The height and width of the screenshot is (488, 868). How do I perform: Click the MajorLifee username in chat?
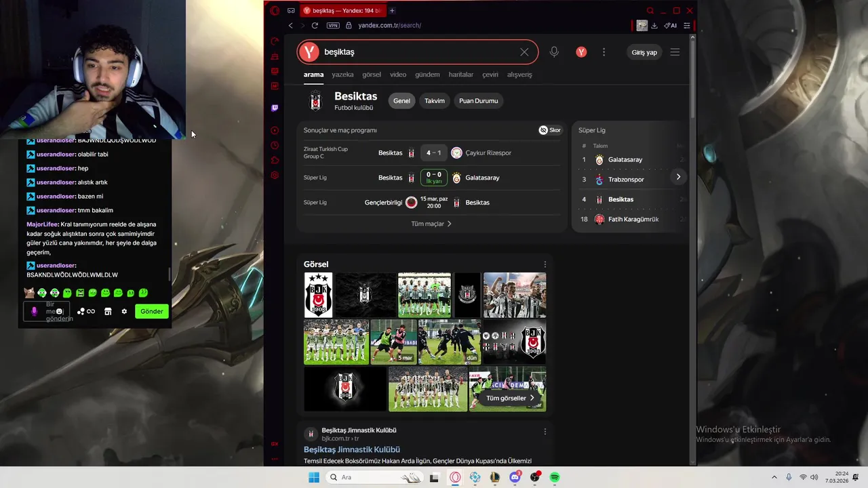[x=41, y=224]
